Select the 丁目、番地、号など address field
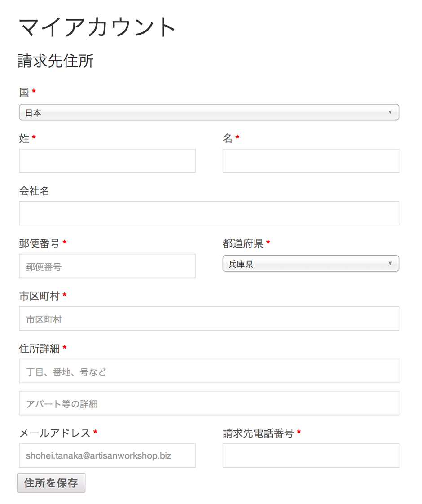 click(x=209, y=371)
